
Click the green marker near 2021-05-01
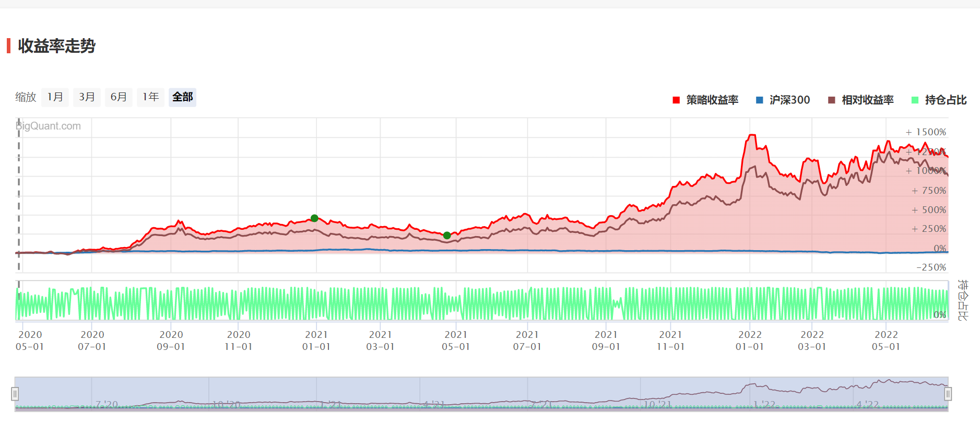[x=447, y=236]
